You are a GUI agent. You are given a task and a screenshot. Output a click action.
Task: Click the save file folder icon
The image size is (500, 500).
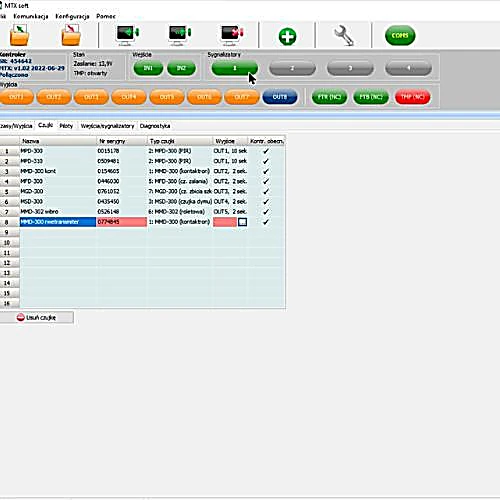point(71,35)
